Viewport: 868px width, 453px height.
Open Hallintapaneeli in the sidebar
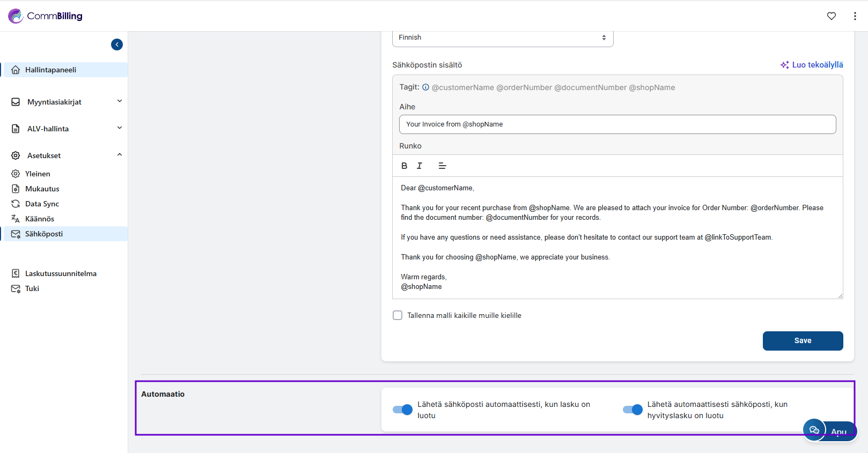50,70
